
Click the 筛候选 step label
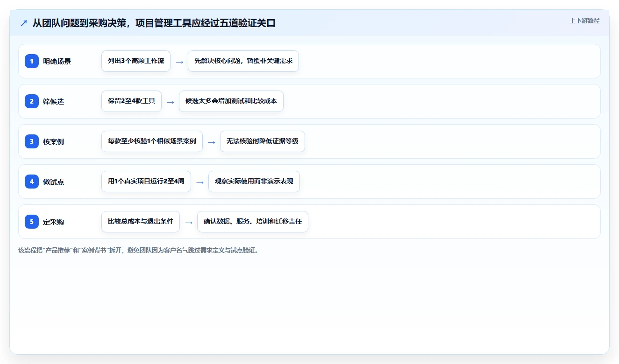pyautogui.click(x=53, y=101)
